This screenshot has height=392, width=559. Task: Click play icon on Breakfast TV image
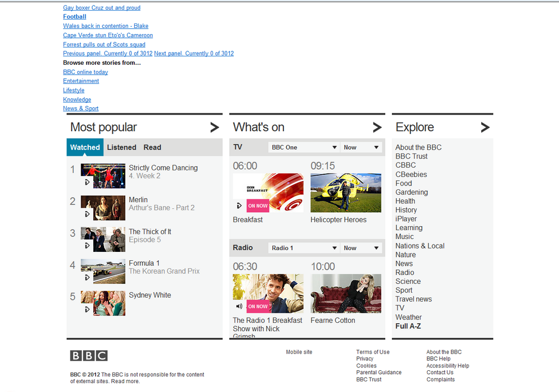[x=239, y=206]
